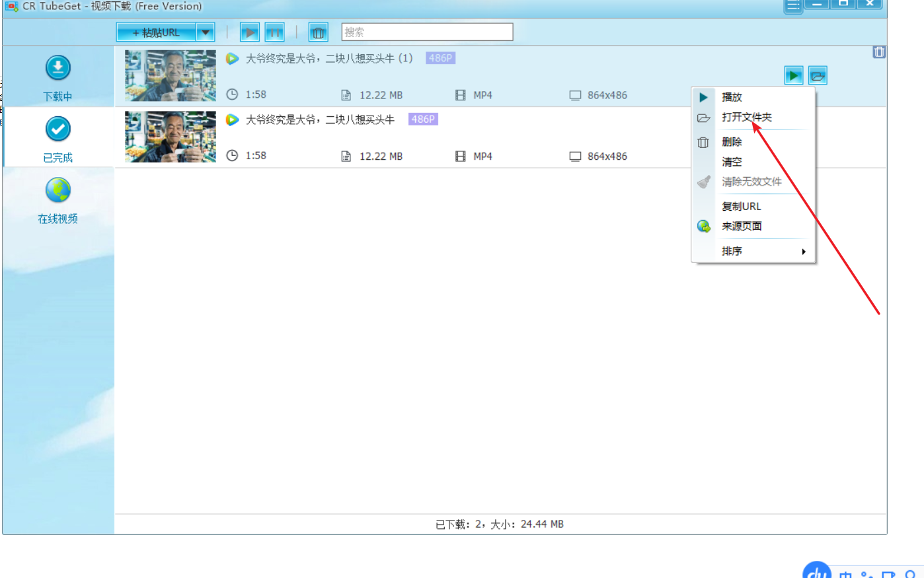Choose Play (播放) from context menu
924x578 pixels.
pos(732,97)
